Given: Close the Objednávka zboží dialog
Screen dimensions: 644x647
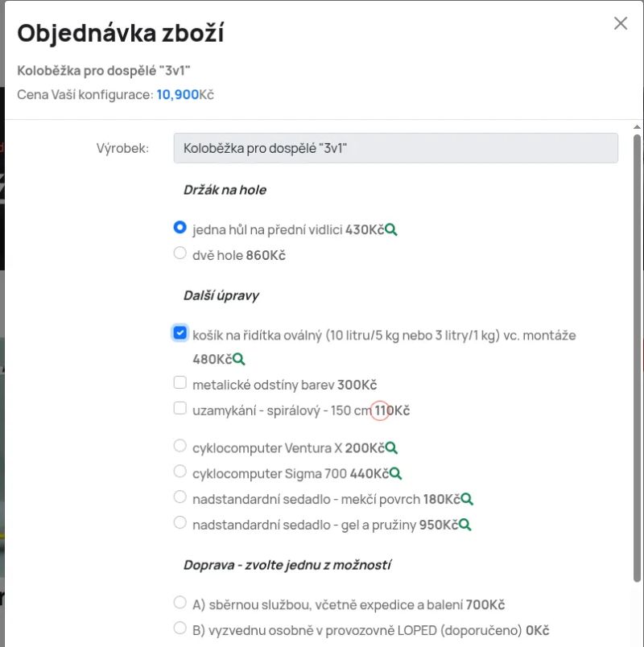Looking at the screenshot, I should coord(620,23).
